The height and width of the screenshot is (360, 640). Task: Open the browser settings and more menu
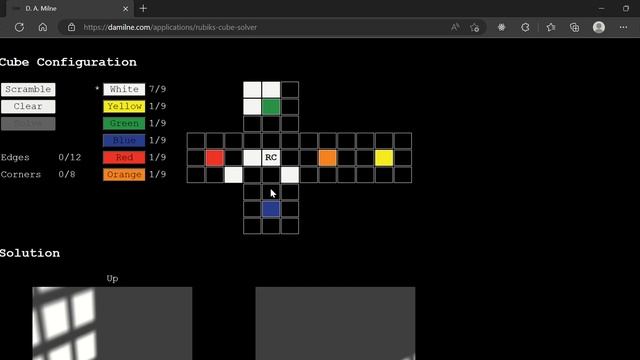point(623,27)
